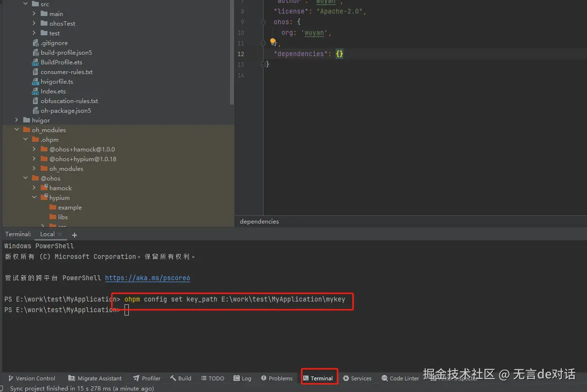Open the Profiler tool window

tap(146, 378)
